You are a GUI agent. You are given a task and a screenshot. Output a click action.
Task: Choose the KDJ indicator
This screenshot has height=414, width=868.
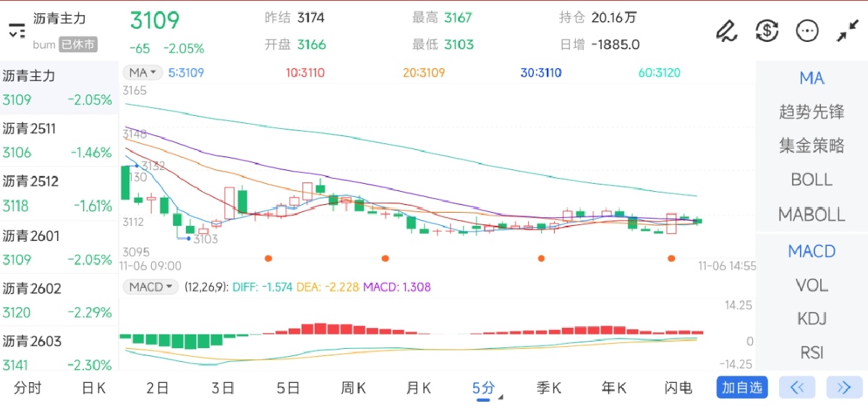(812, 318)
